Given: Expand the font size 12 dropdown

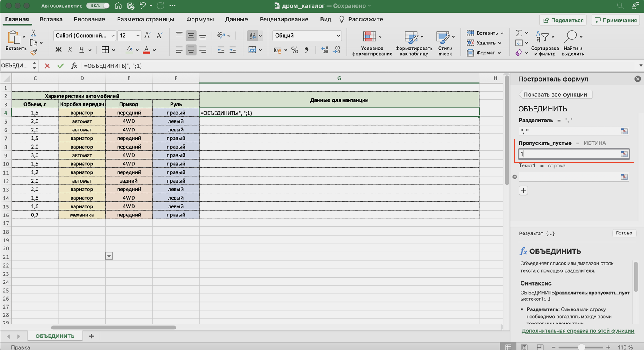Looking at the screenshot, I should [138, 36].
